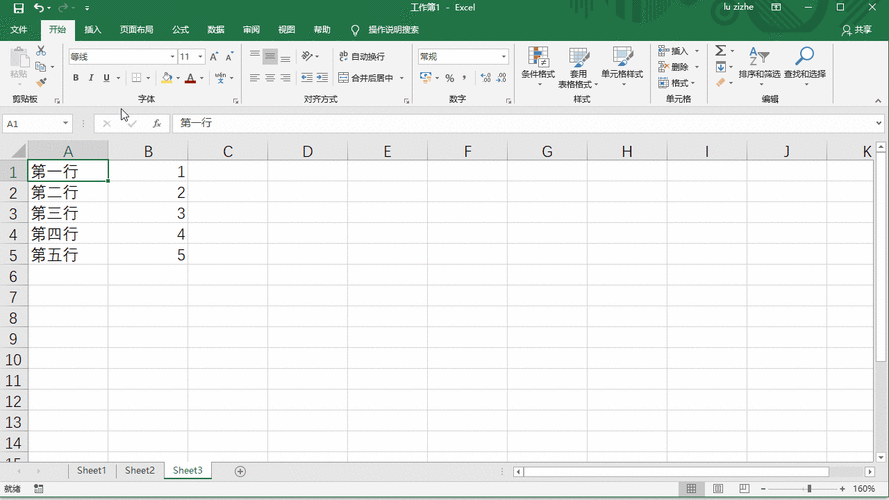The image size is (889, 500).
Task: Collapse the ribbon with the up chevron
Action: [x=878, y=100]
